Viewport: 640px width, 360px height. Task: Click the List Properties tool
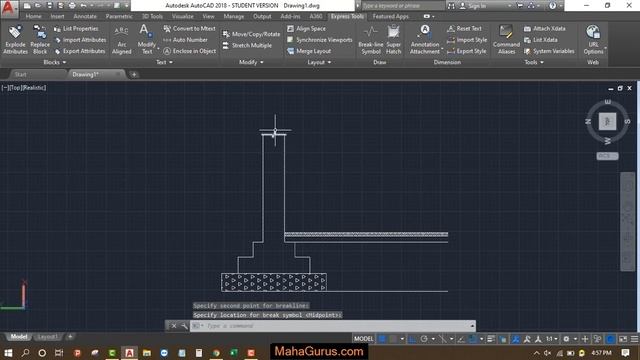click(x=76, y=29)
